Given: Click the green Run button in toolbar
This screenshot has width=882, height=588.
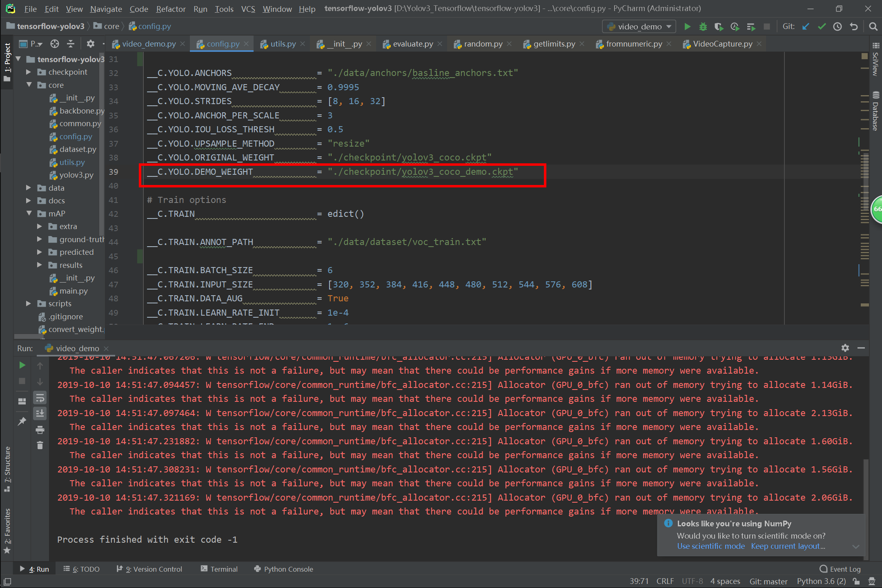Looking at the screenshot, I should (687, 27).
